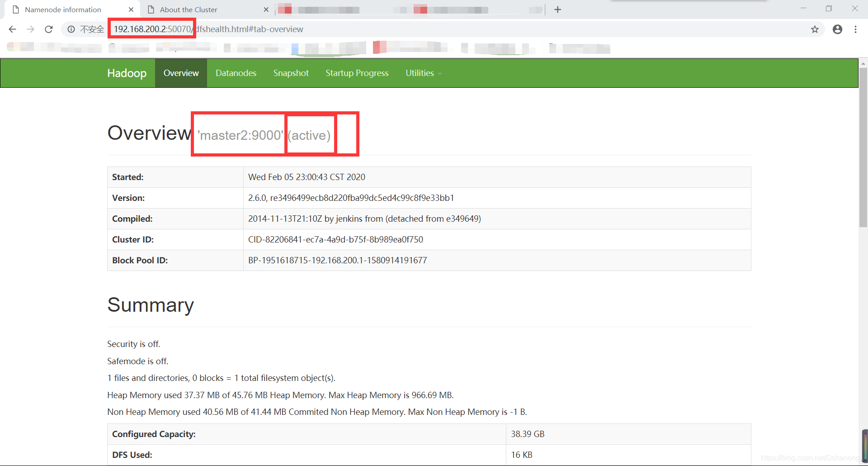Click the not-secure site info icon
The height and width of the screenshot is (466, 868).
click(71, 29)
